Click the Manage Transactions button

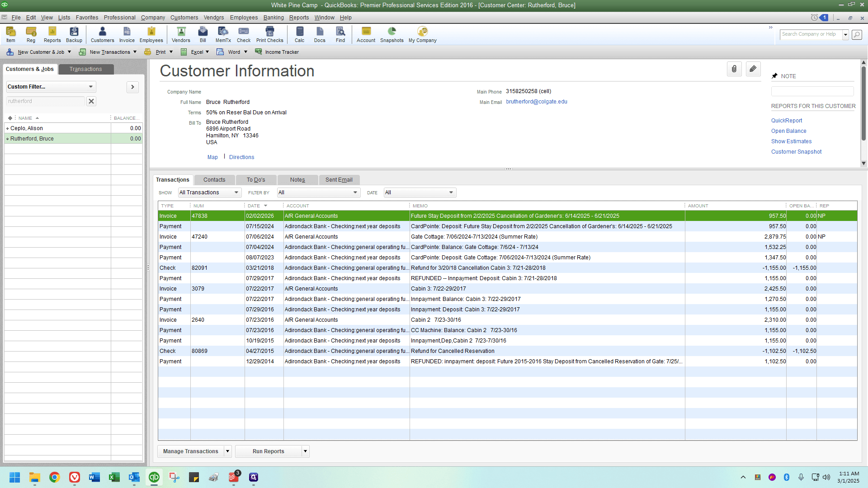(x=191, y=451)
